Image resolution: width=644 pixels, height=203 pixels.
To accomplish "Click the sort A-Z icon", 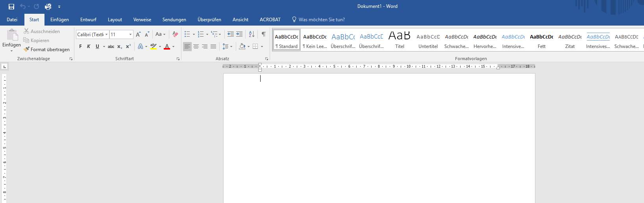I will [x=252, y=35].
